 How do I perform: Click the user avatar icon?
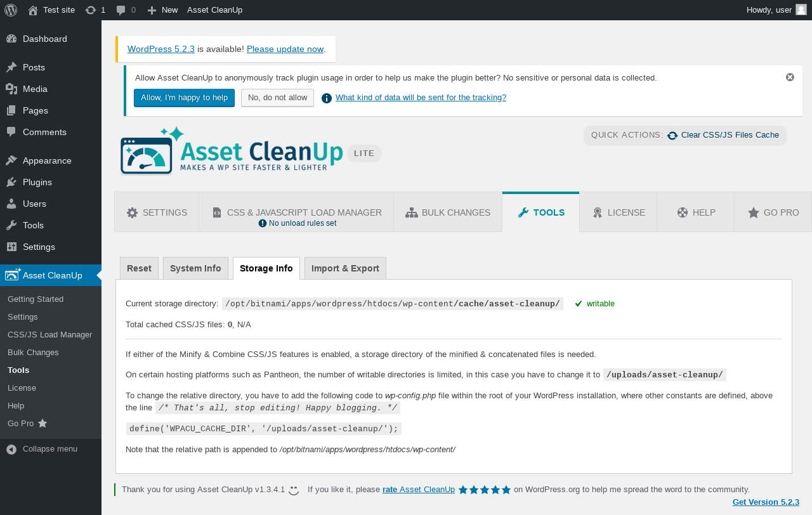click(801, 10)
